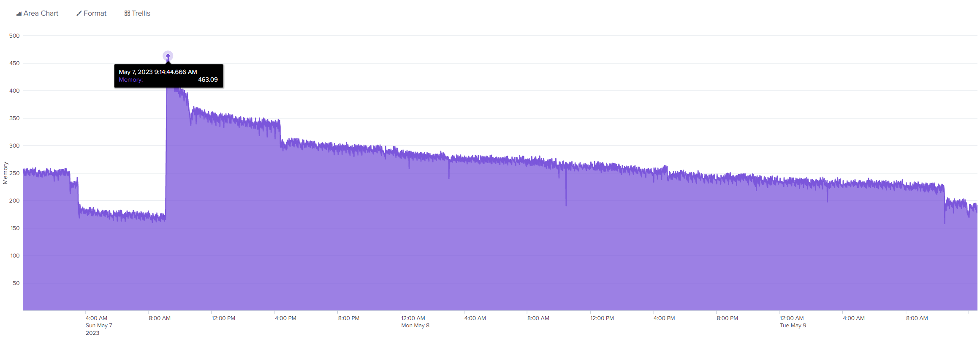Click the 4:00 AM label on Monday May 8
The width and height of the screenshot is (980, 337).
tap(475, 318)
